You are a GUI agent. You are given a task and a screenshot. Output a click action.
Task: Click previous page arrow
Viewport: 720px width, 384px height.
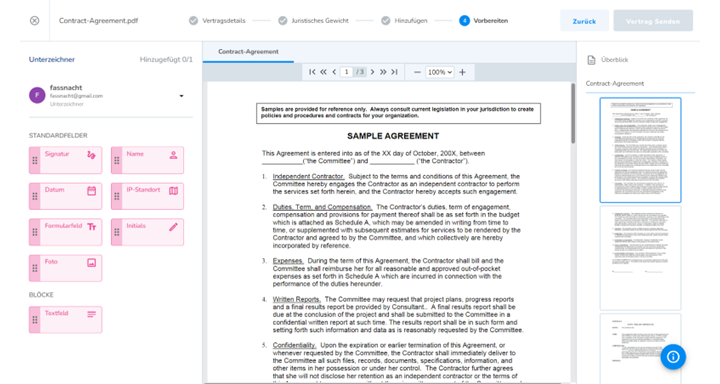point(334,72)
